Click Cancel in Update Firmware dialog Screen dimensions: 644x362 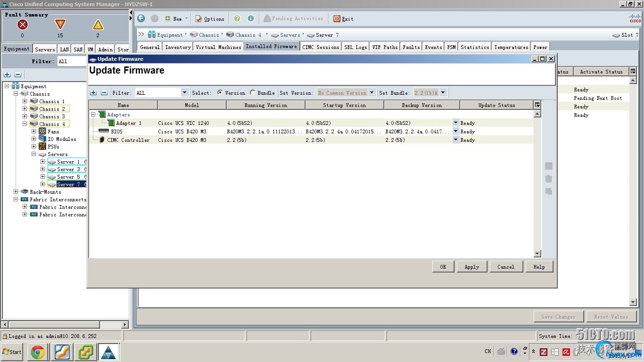pos(506,267)
